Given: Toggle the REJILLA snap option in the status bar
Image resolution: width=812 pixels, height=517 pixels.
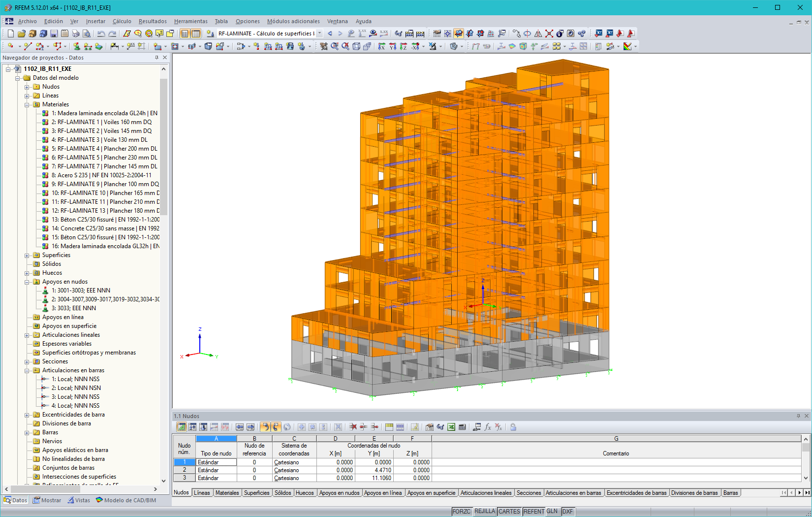Looking at the screenshot, I should click(485, 511).
